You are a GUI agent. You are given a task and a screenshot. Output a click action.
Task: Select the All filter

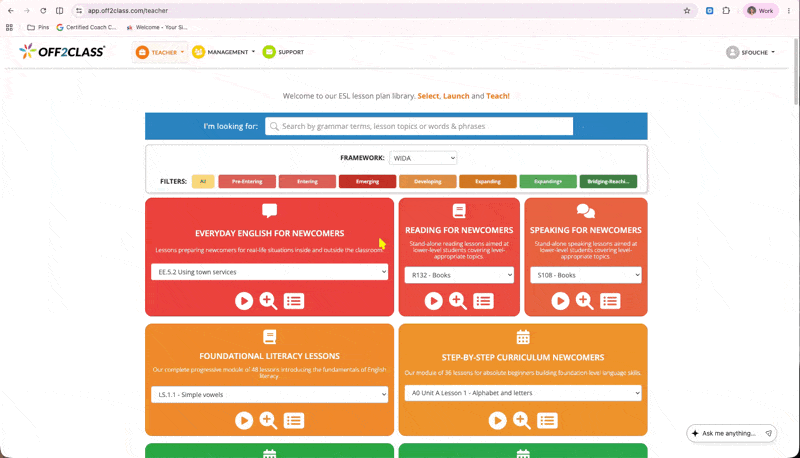click(203, 182)
